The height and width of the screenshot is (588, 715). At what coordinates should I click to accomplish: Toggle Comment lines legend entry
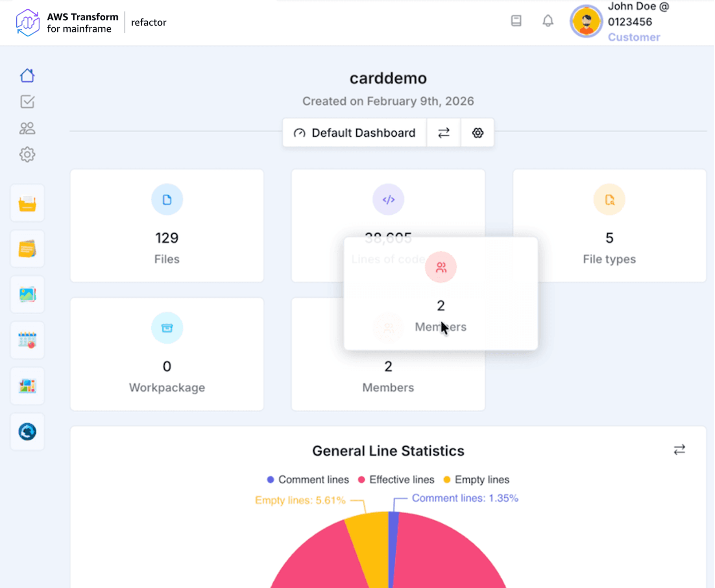[x=308, y=480]
